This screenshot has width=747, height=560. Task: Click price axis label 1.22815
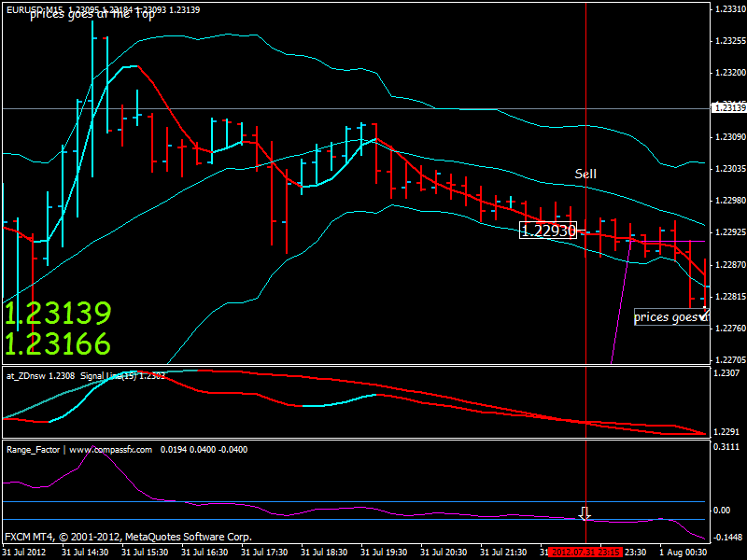coord(730,297)
